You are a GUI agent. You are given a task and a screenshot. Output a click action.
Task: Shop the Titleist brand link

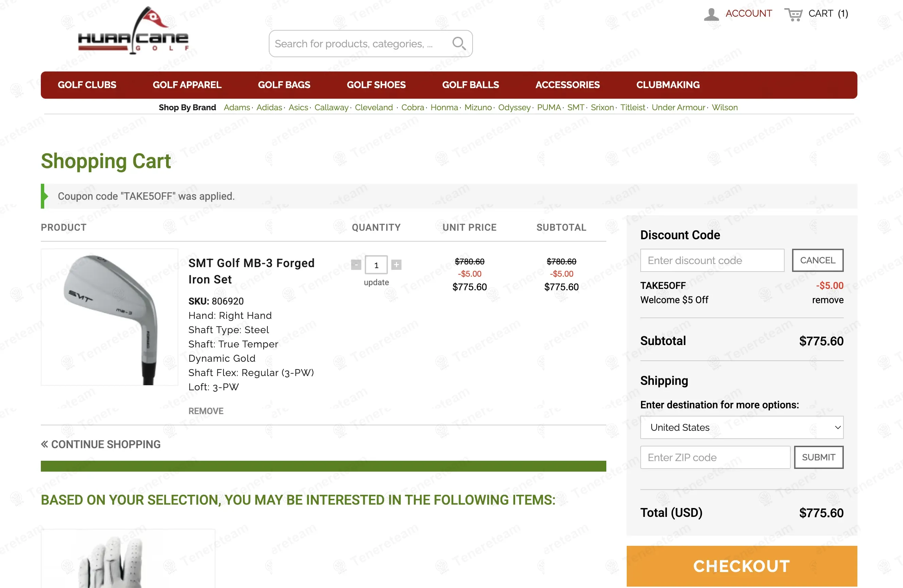[x=633, y=107]
